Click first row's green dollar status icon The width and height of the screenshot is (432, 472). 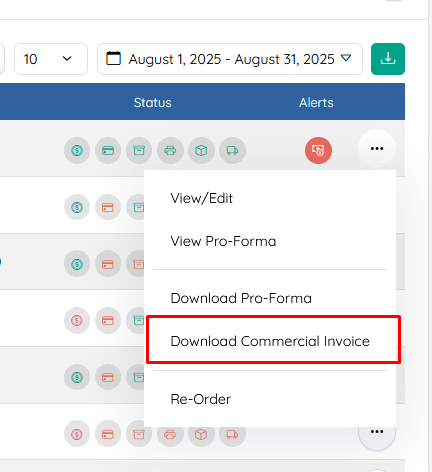pyautogui.click(x=77, y=150)
